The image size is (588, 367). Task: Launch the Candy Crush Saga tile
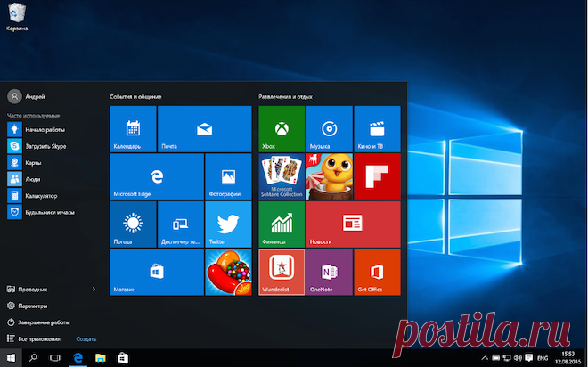(228, 273)
